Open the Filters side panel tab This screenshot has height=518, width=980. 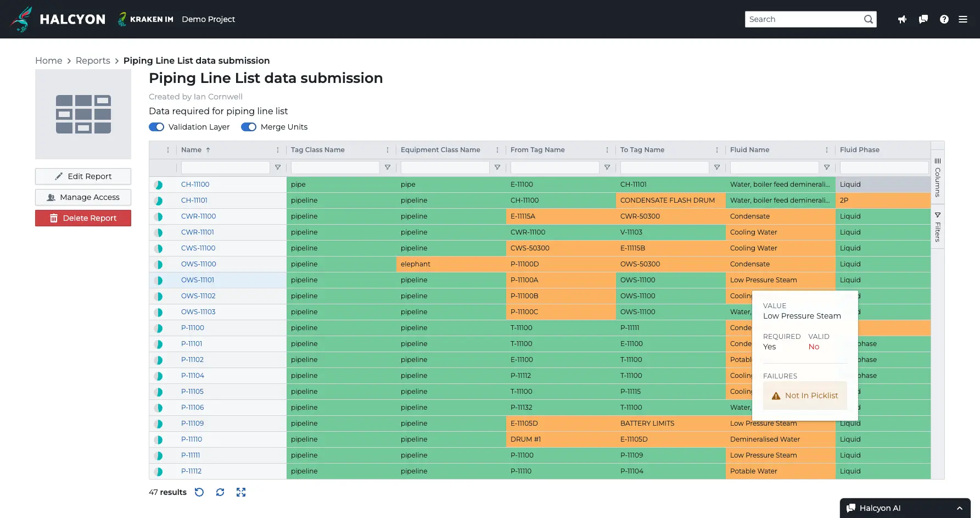[938, 227]
